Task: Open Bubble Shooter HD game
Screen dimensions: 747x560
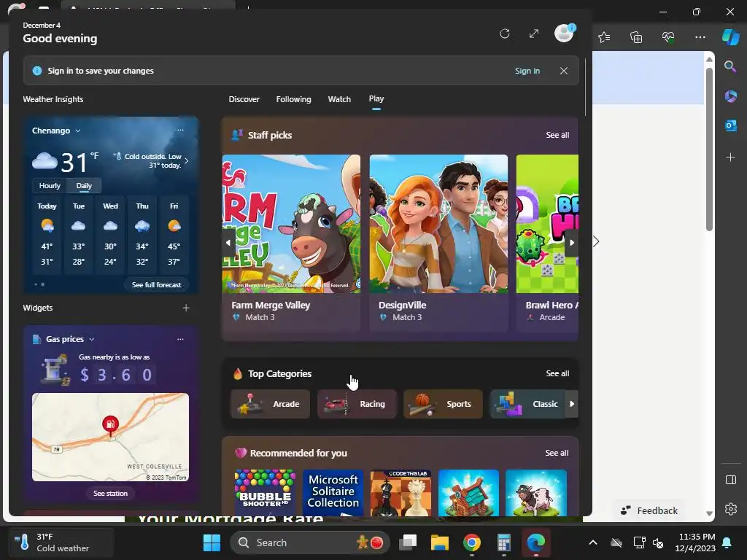Action: (x=265, y=493)
